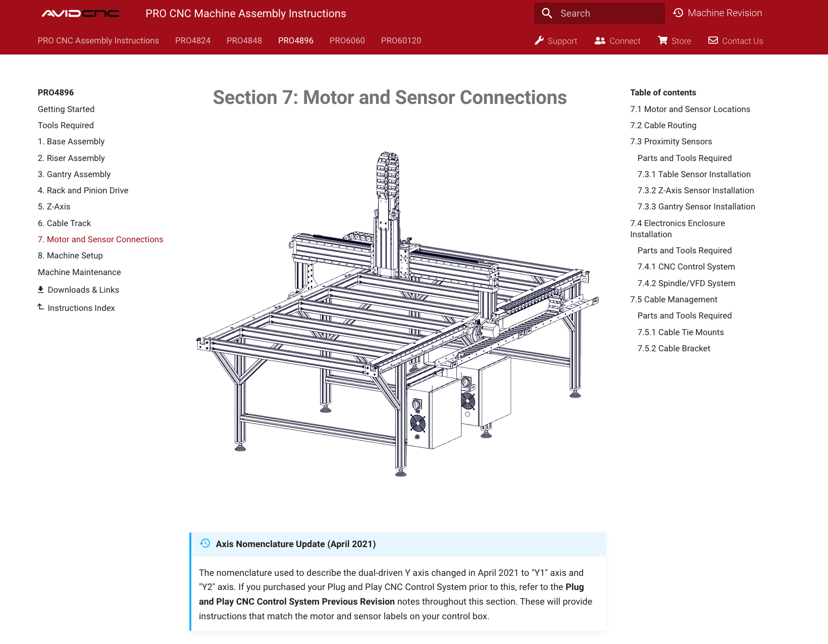The height and width of the screenshot is (644, 828).
Task: Open the Contact Us link
Action: [736, 41]
